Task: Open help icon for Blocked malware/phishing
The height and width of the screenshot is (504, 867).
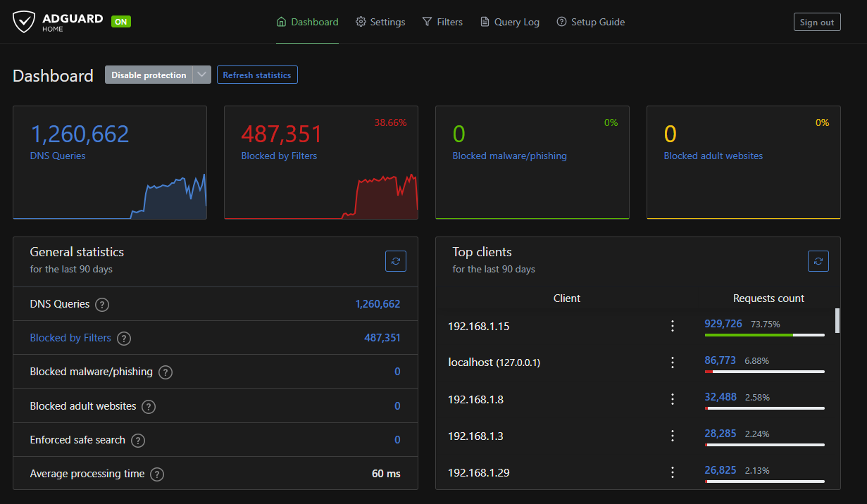Action: pos(165,372)
